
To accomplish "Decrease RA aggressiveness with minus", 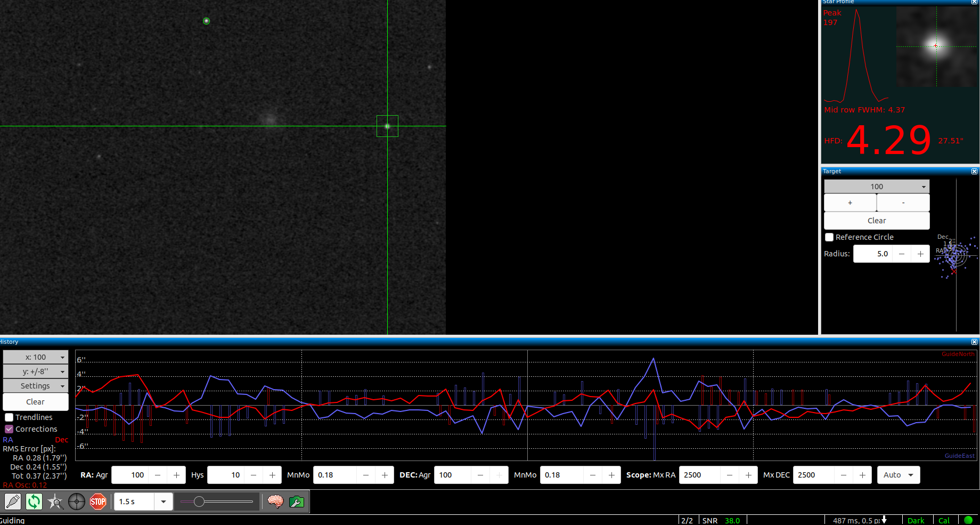I will click(x=158, y=475).
